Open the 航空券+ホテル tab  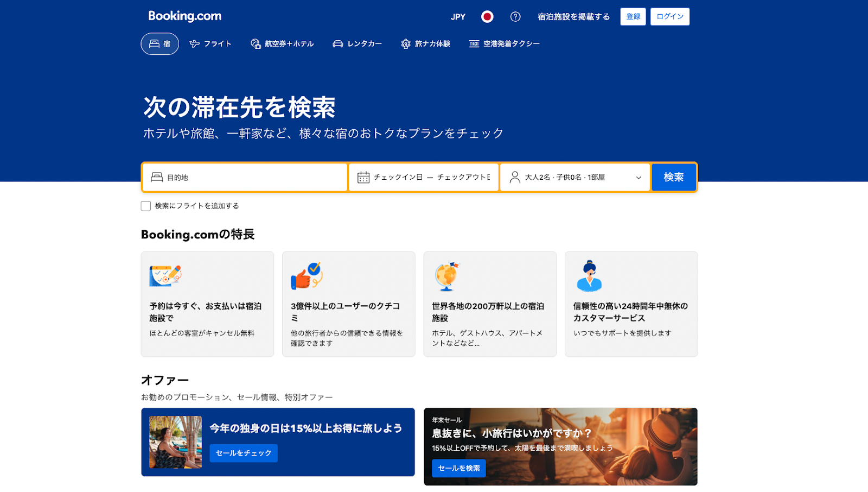(282, 44)
